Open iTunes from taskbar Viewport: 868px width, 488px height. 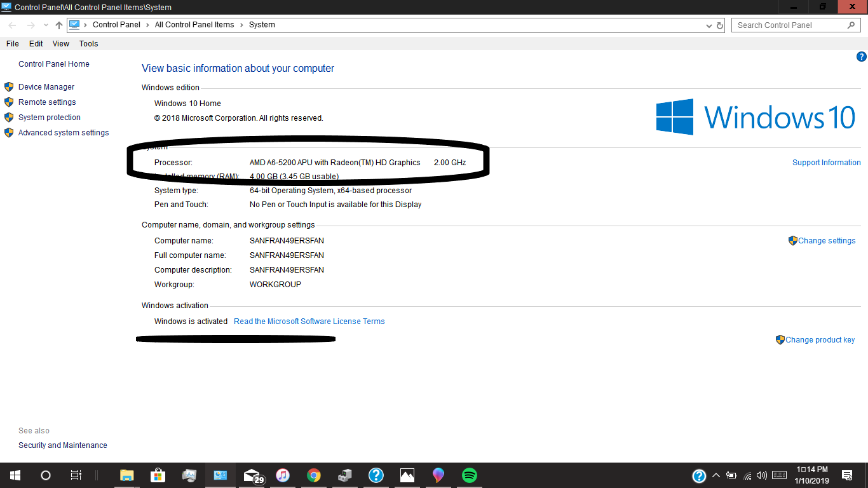pos(283,475)
